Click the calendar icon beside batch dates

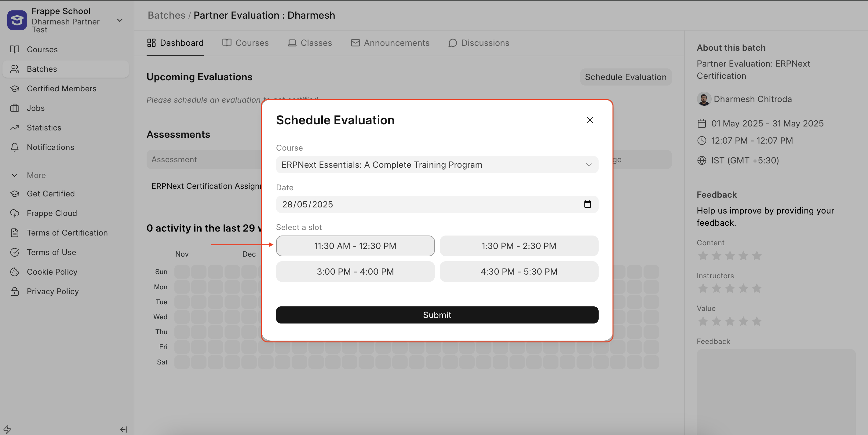[x=702, y=124]
